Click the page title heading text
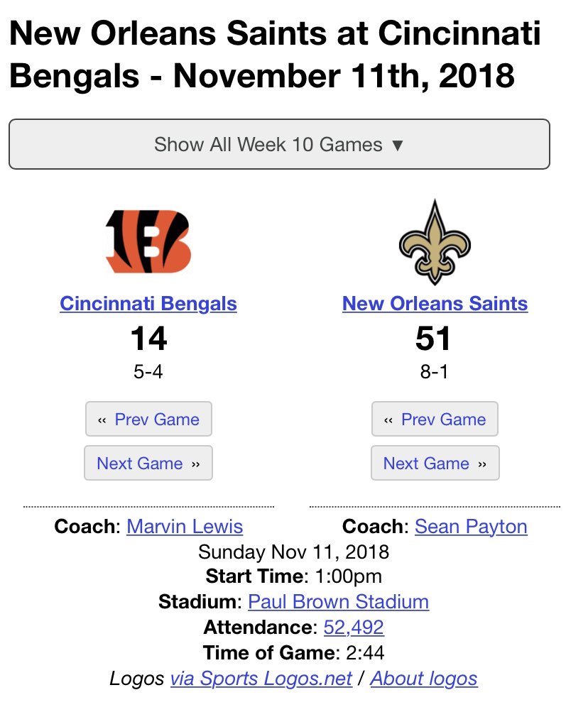Image resolution: width=588 pixels, height=712 pixels. pyautogui.click(x=274, y=54)
